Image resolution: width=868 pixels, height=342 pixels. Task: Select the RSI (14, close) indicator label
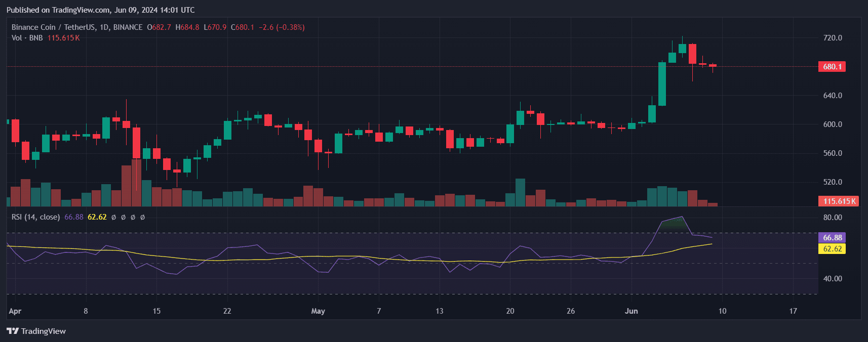coord(35,217)
